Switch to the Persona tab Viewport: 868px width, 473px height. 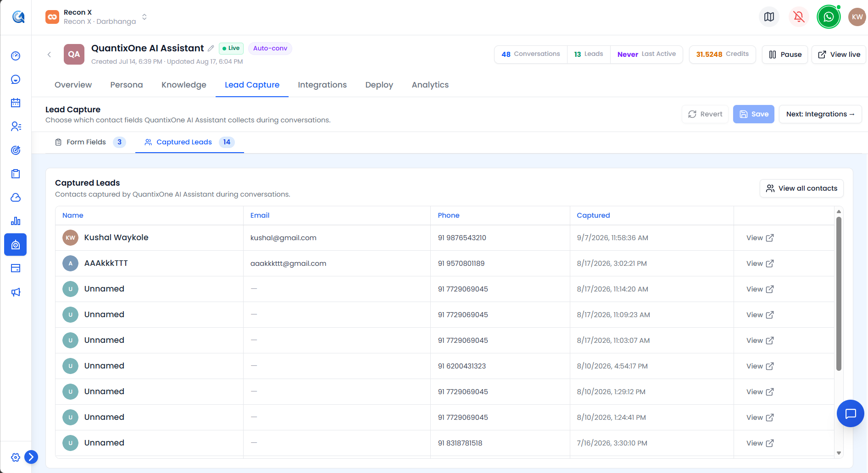[127, 85]
